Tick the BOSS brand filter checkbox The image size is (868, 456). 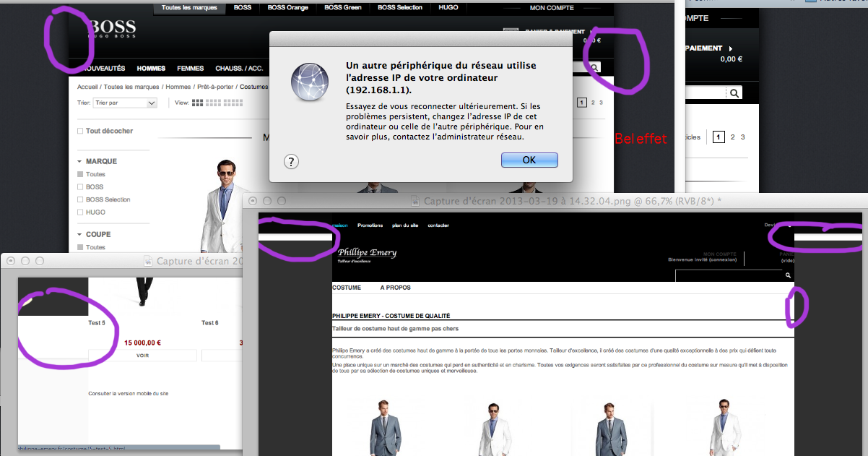pyautogui.click(x=80, y=186)
